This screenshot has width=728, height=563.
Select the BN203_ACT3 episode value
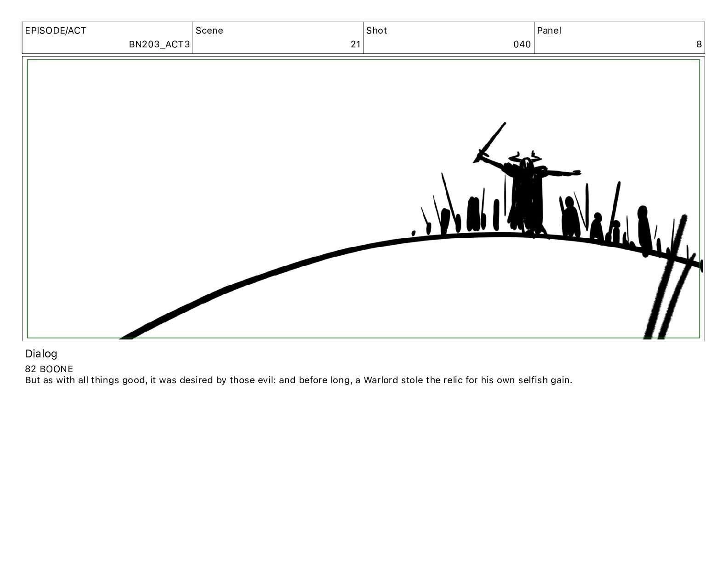[159, 45]
